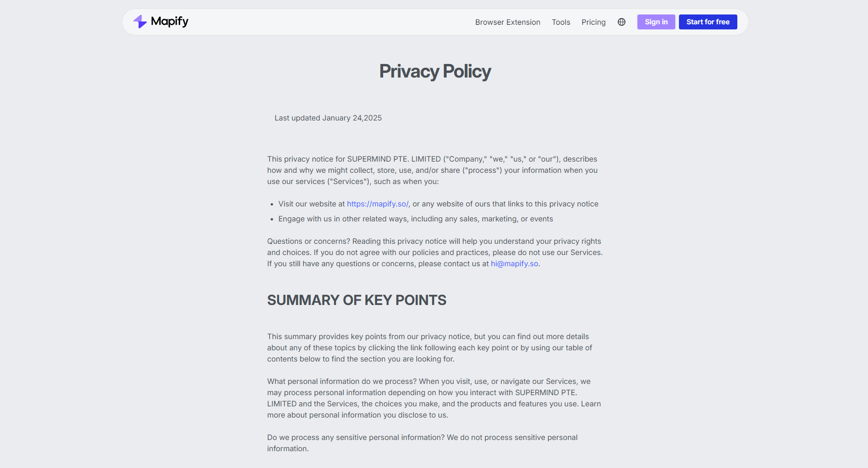Open the Browser Extension nav item

point(508,22)
